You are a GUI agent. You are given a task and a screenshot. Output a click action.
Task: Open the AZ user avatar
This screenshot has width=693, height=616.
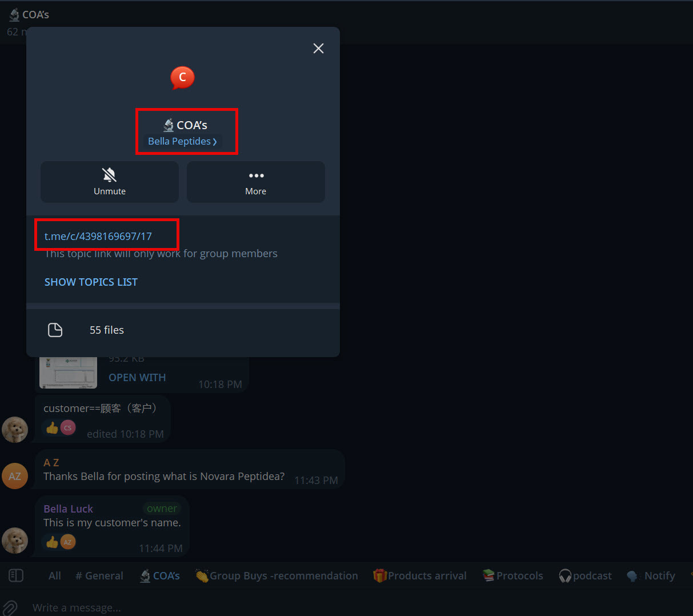15,475
